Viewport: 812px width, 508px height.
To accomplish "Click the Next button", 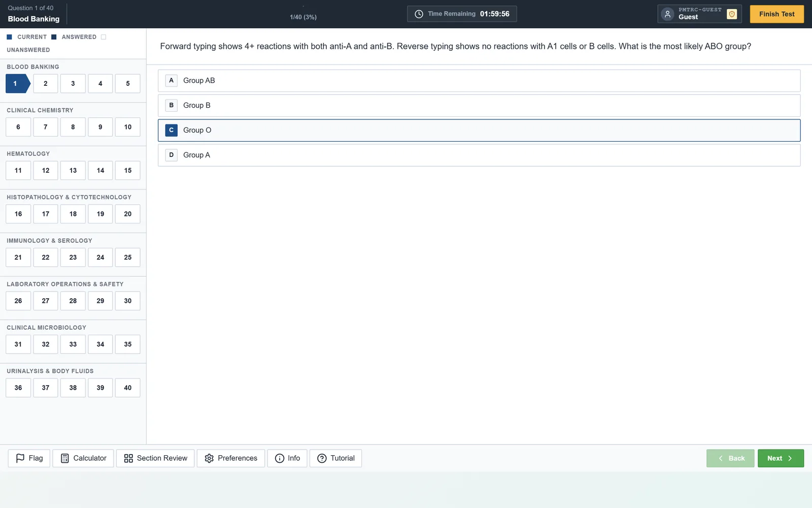I will 781,458.
